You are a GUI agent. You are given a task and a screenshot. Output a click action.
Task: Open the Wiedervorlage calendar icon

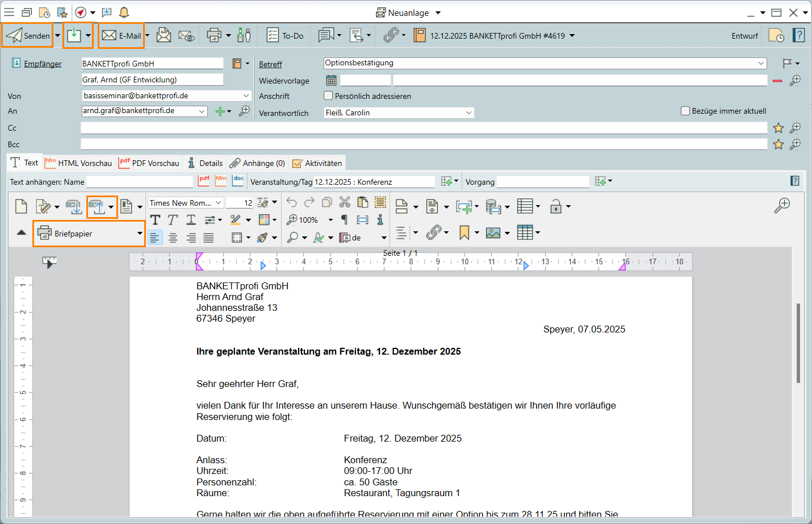(331, 81)
